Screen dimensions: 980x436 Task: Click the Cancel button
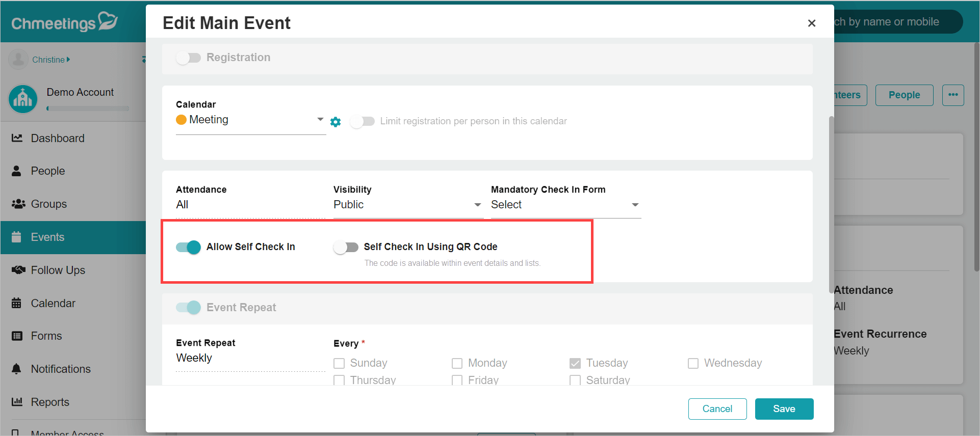pos(717,409)
